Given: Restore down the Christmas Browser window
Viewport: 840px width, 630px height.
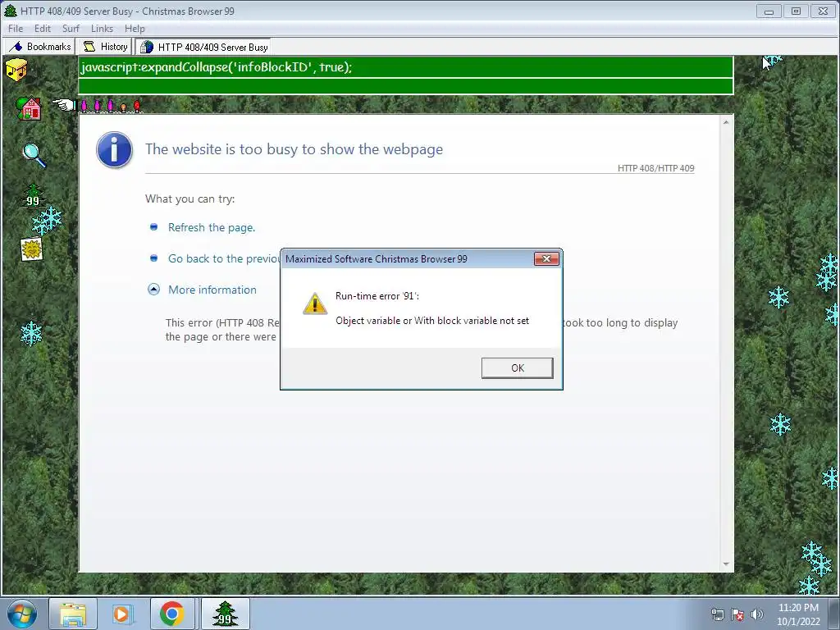Looking at the screenshot, I should click(x=796, y=11).
